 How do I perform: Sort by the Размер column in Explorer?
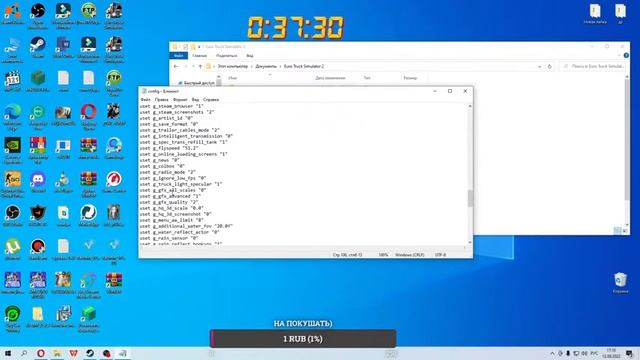410,78
